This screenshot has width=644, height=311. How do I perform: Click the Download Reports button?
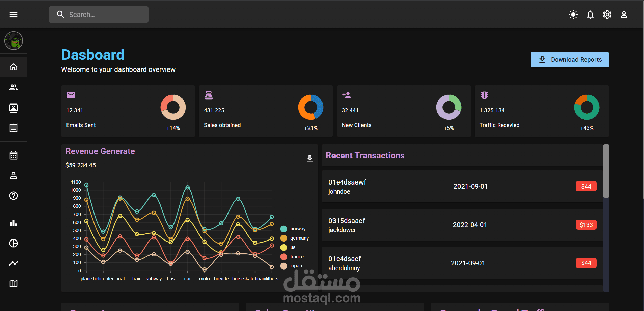tap(569, 60)
